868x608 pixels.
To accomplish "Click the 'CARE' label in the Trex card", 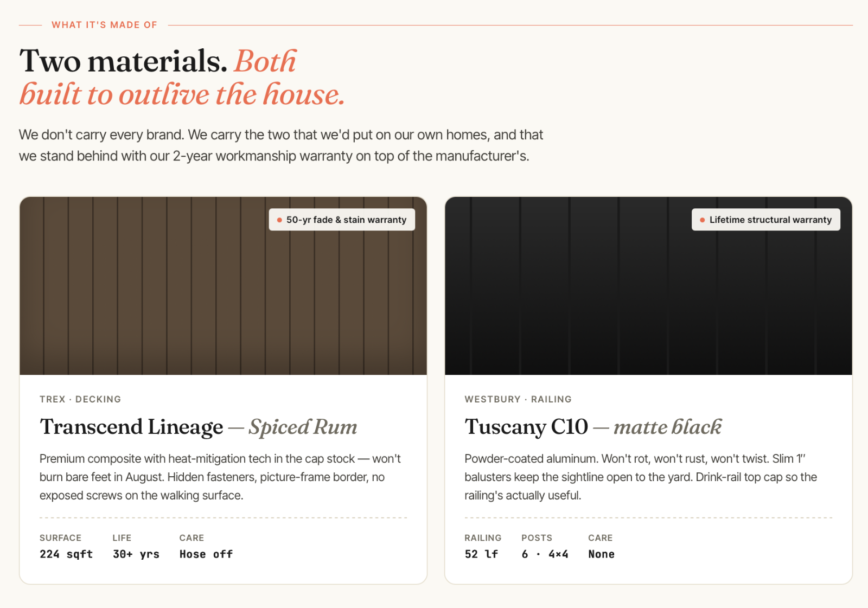I will click(x=192, y=538).
